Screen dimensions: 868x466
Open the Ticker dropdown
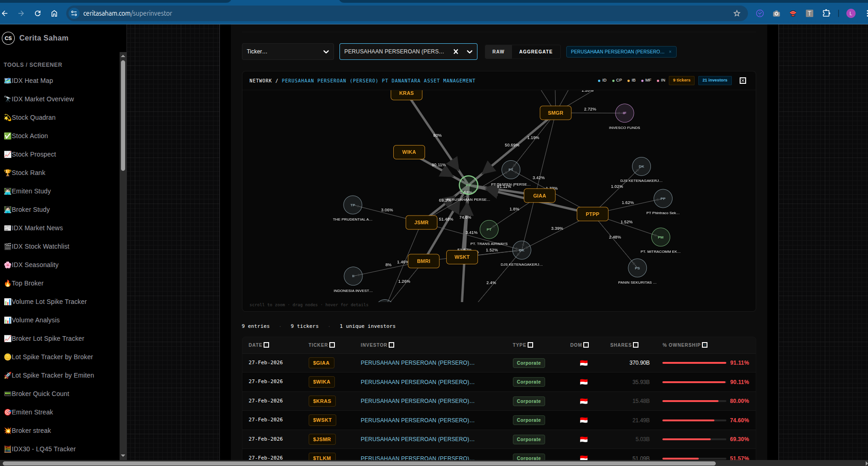pos(287,52)
